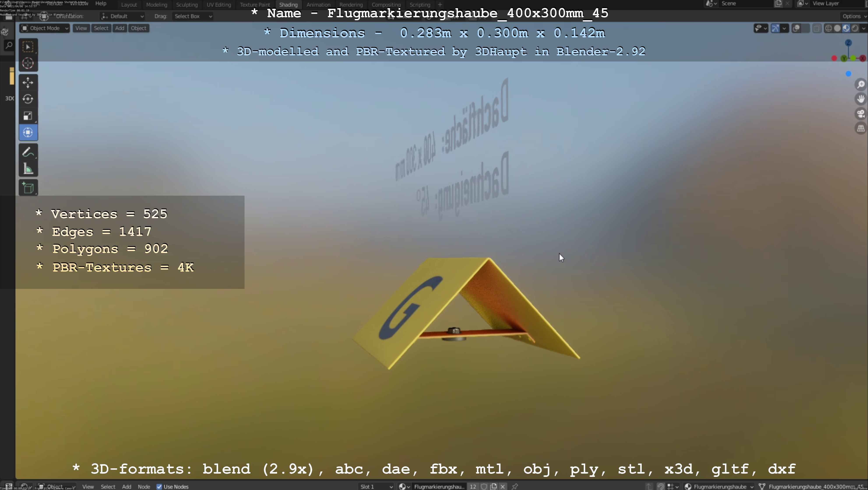Image resolution: width=868 pixels, height=490 pixels.
Task: Click the material user count 12
Action: (473, 486)
